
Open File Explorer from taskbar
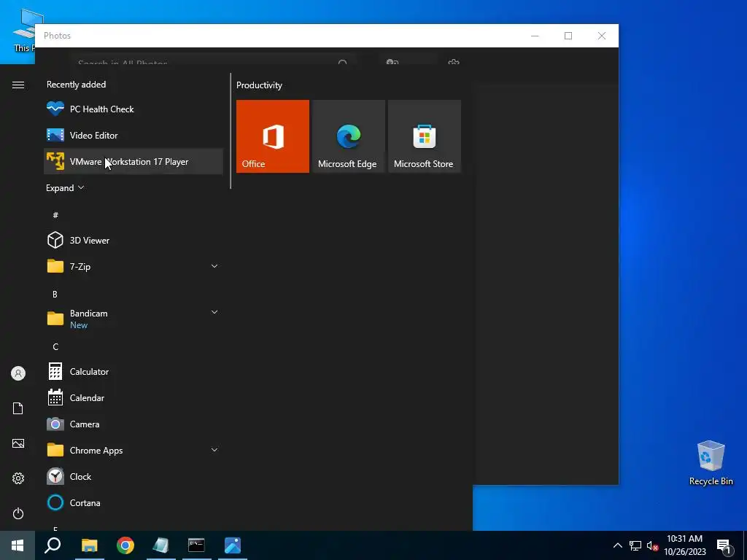point(89,545)
